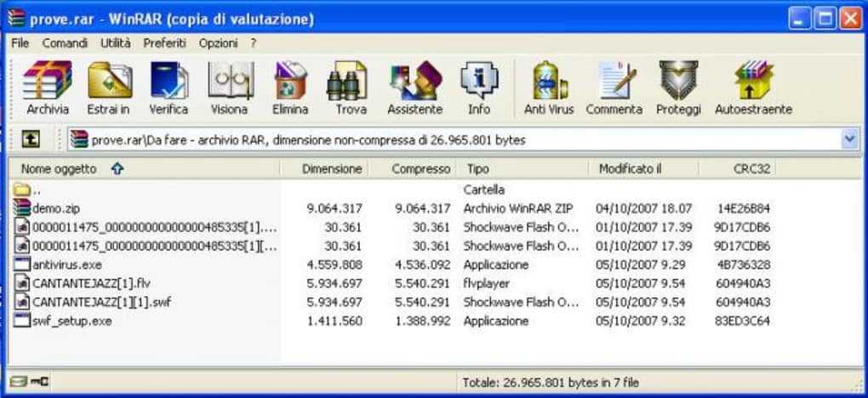Screen dimensions: 868x398
Task: Maximize the WinRAR window
Action: click(825, 19)
